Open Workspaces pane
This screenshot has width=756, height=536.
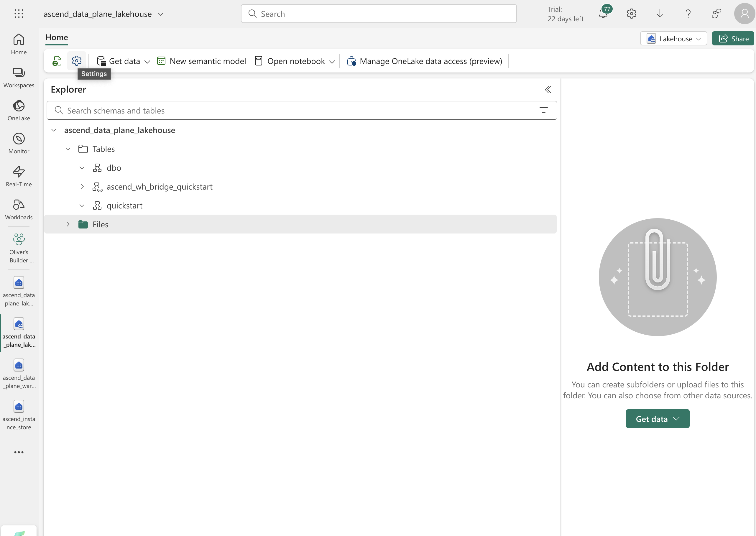[x=19, y=77]
